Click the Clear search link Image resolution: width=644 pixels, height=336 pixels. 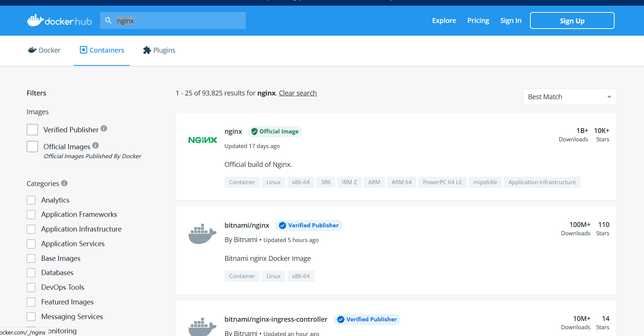click(298, 93)
